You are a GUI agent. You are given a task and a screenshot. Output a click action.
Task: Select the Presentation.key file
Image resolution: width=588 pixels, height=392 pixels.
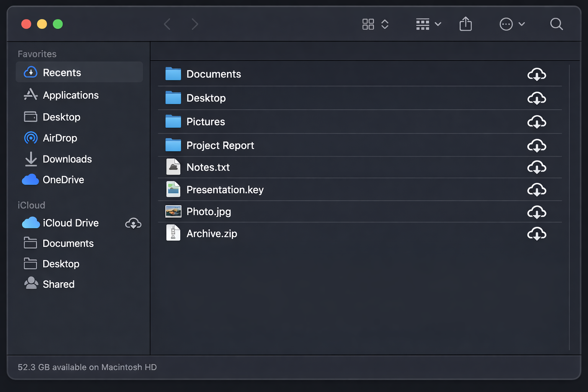pyautogui.click(x=360, y=189)
